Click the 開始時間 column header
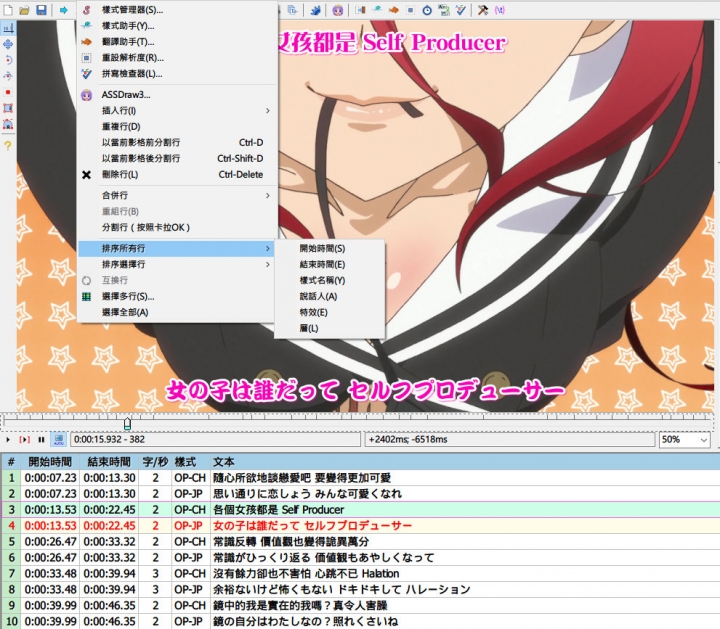This screenshot has width=720, height=629. click(50, 462)
